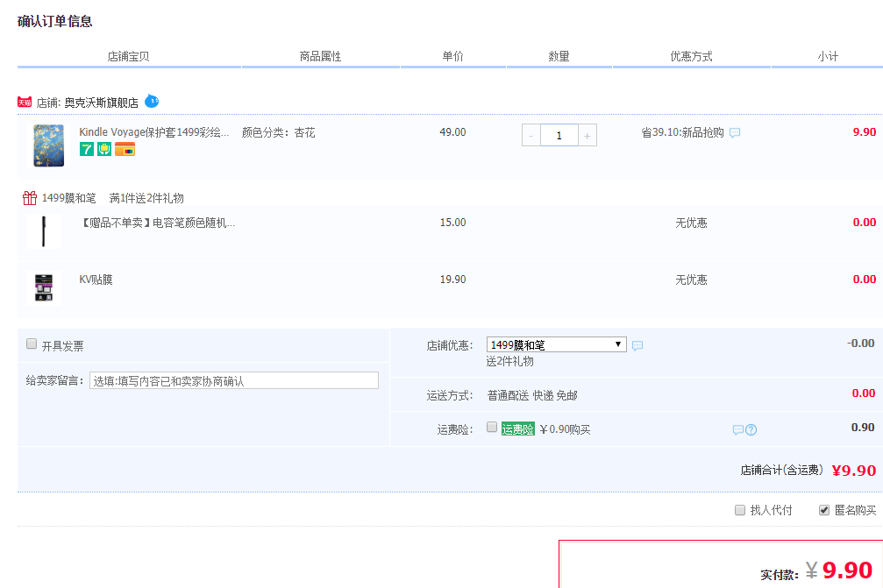Image resolution: width=883 pixels, height=588 pixels.
Task: Click the orange credit card payment badge
Action: coord(125,149)
